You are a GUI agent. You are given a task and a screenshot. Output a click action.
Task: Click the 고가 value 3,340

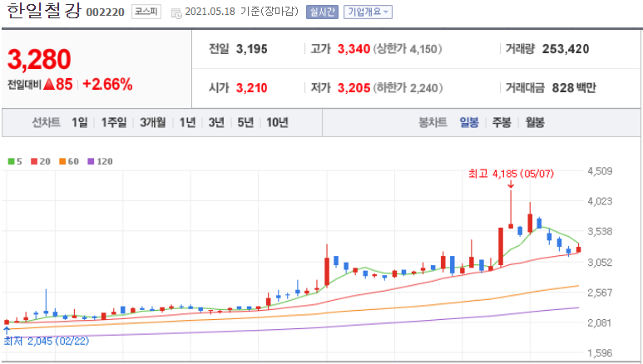pyautogui.click(x=354, y=49)
